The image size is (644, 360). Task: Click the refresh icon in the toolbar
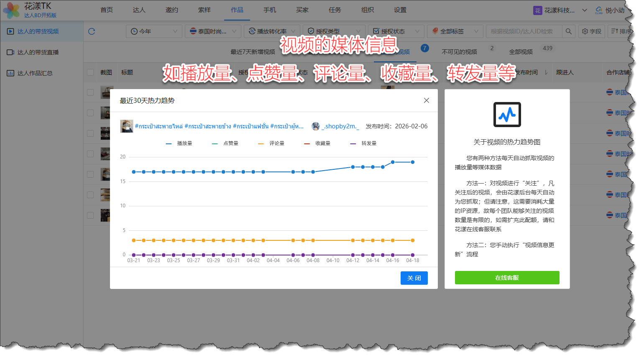(92, 31)
